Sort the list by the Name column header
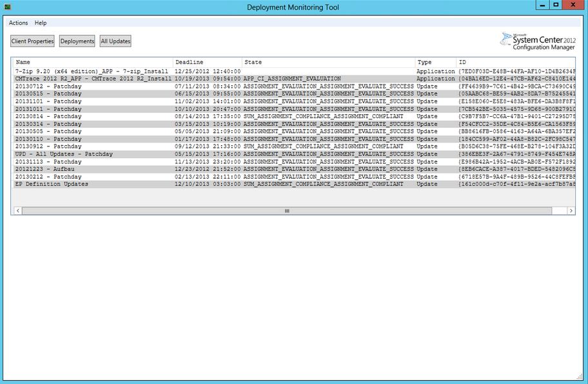588x384 pixels. (90, 62)
